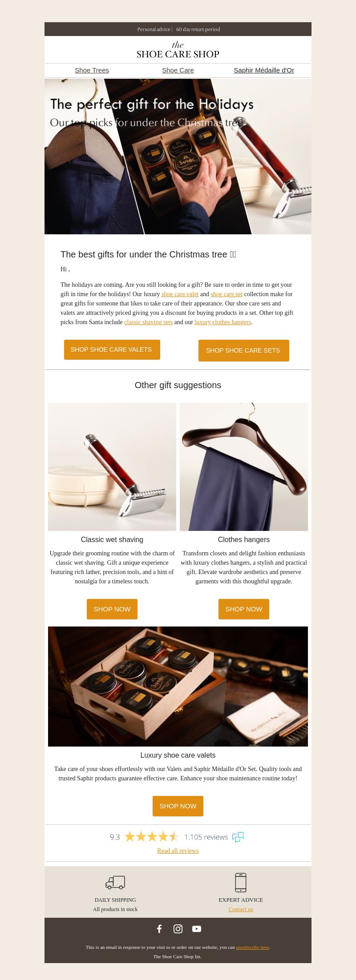Open the Read all reviews link
The height and width of the screenshot is (980, 356).
[x=178, y=851]
